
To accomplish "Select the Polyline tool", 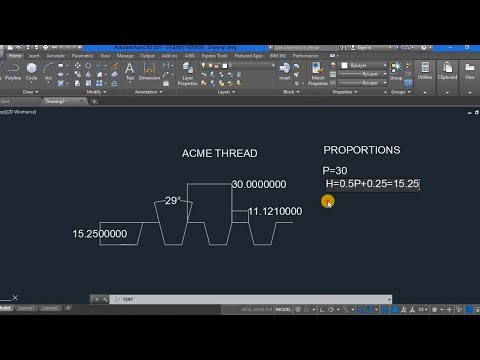I will coord(13,72).
